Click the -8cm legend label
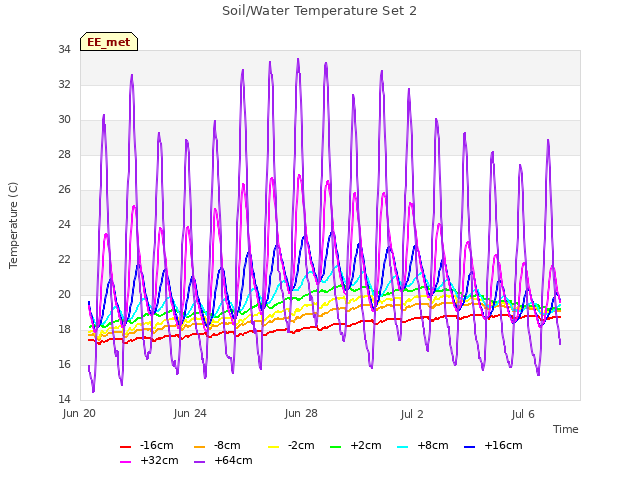The height and width of the screenshot is (480, 640). (227, 445)
